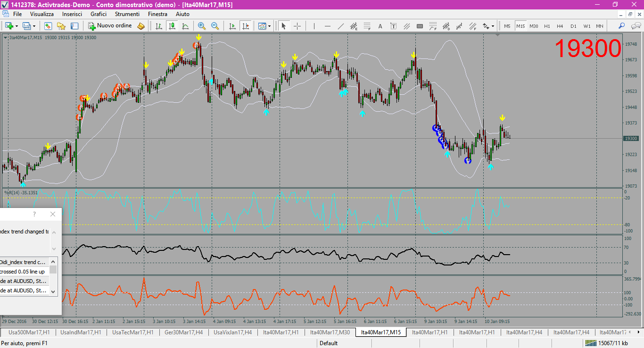
Task: Toggle the chart shift button
Action: [x=245, y=26]
